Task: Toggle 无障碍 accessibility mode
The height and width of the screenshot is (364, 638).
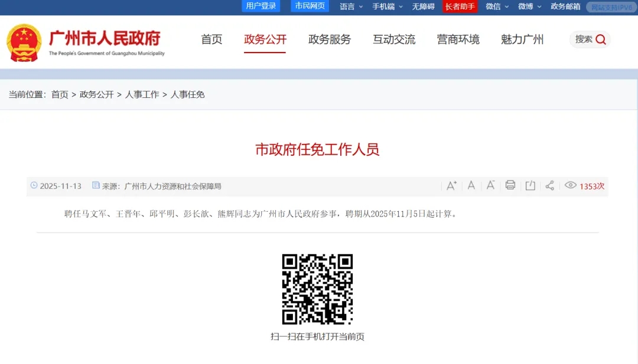Action: 423,6
